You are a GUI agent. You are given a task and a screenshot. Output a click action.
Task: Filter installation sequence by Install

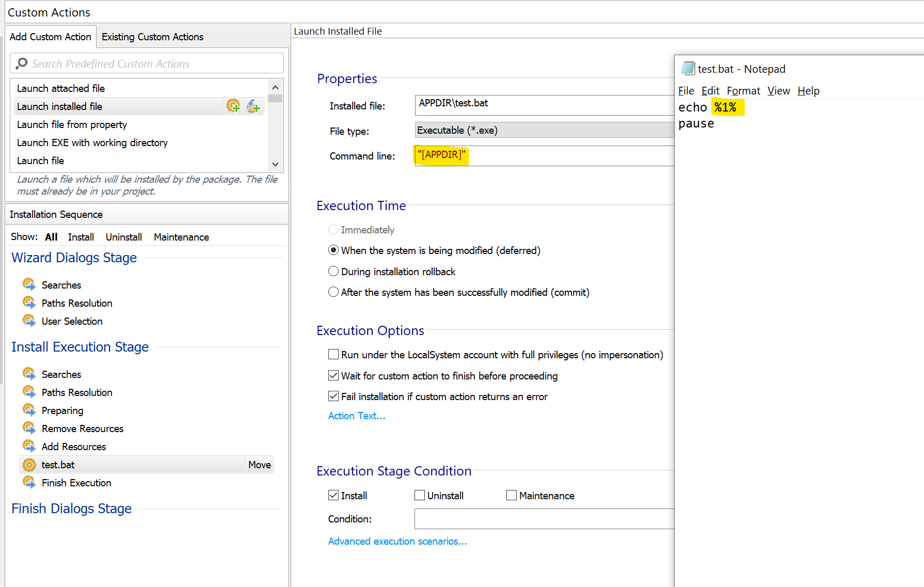81,237
